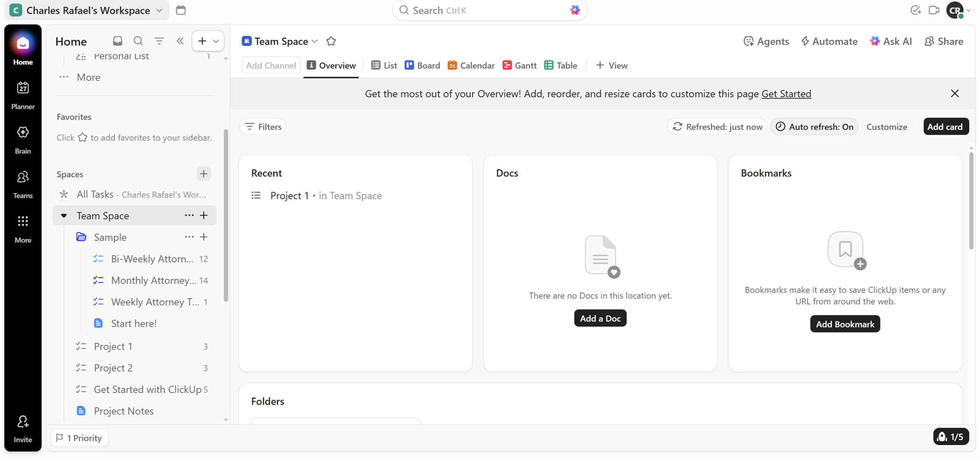Collapse the Team Space tree arrow

pyautogui.click(x=64, y=216)
